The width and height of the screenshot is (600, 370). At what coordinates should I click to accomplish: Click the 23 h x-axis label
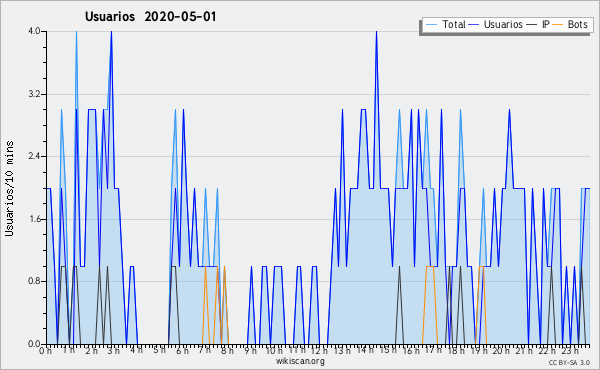click(570, 351)
